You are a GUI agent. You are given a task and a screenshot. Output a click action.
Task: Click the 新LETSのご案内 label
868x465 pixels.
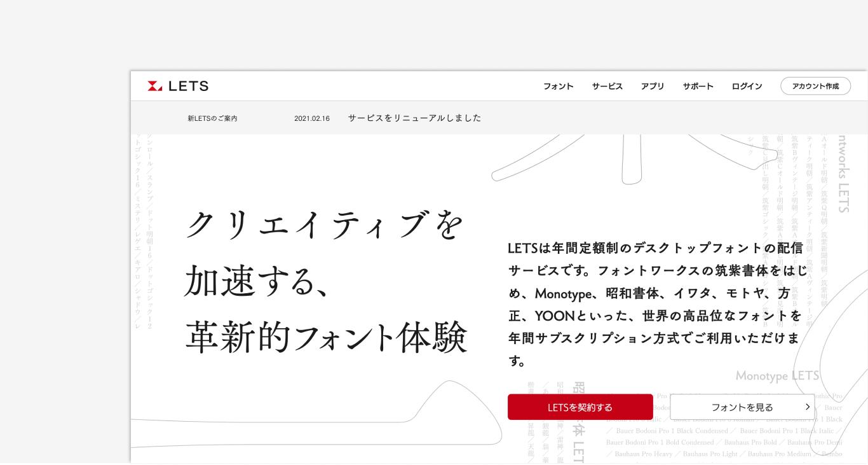[212, 118]
